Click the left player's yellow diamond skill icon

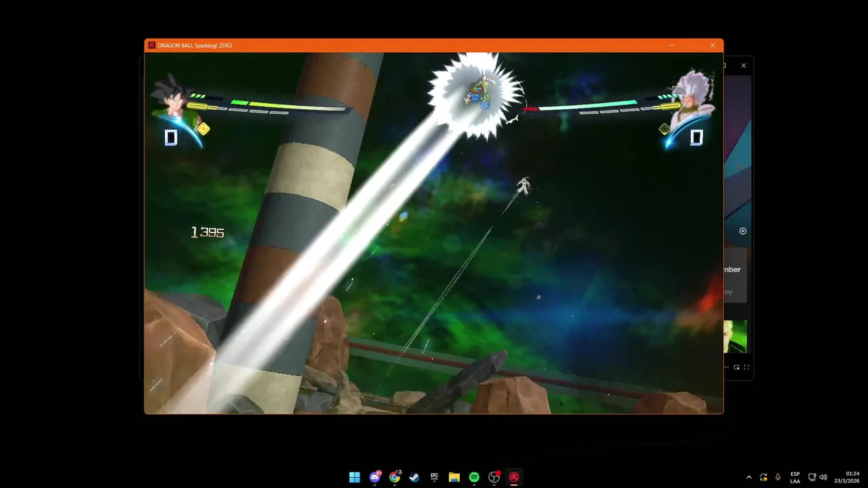[203, 129]
